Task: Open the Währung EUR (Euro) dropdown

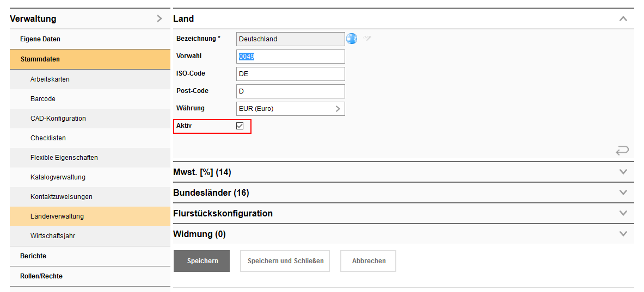Action: [291, 109]
